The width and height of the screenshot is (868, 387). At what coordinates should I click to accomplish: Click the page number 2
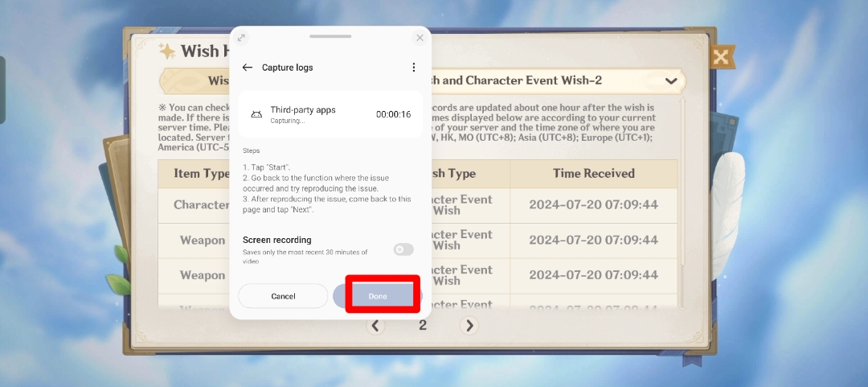click(423, 326)
